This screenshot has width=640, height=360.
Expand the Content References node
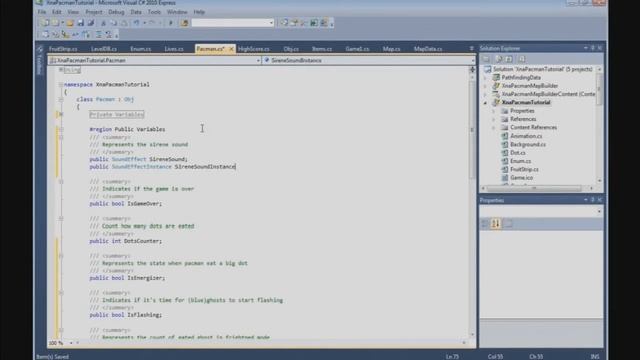pos(493,128)
